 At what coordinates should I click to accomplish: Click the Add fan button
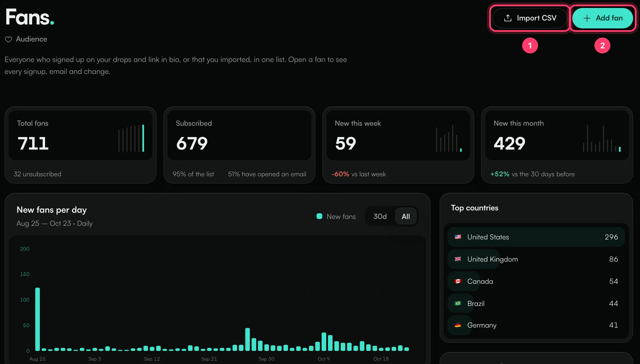click(602, 18)
